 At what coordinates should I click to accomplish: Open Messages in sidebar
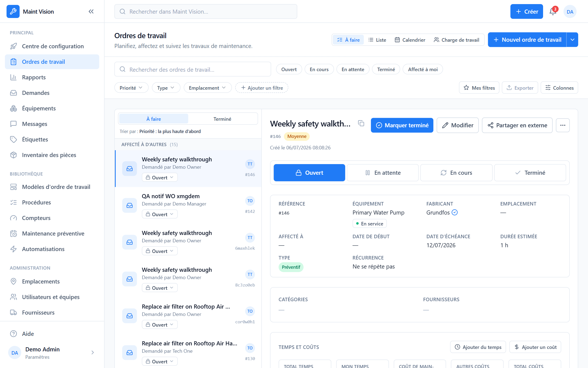point(52,124)
